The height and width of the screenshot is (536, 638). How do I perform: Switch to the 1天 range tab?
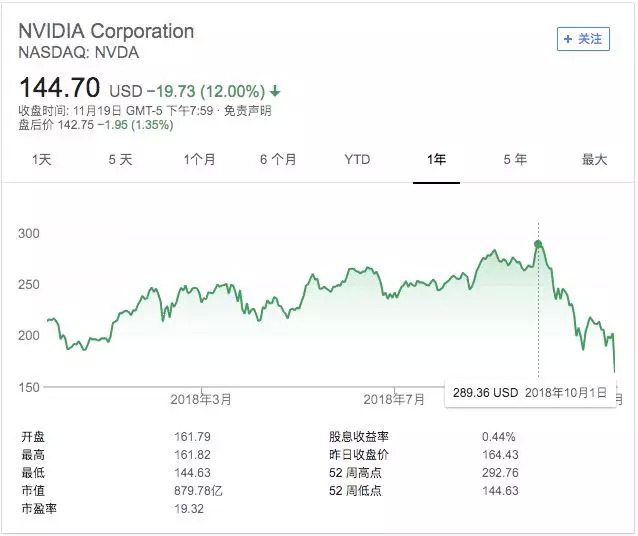click(x=42, y=160)
